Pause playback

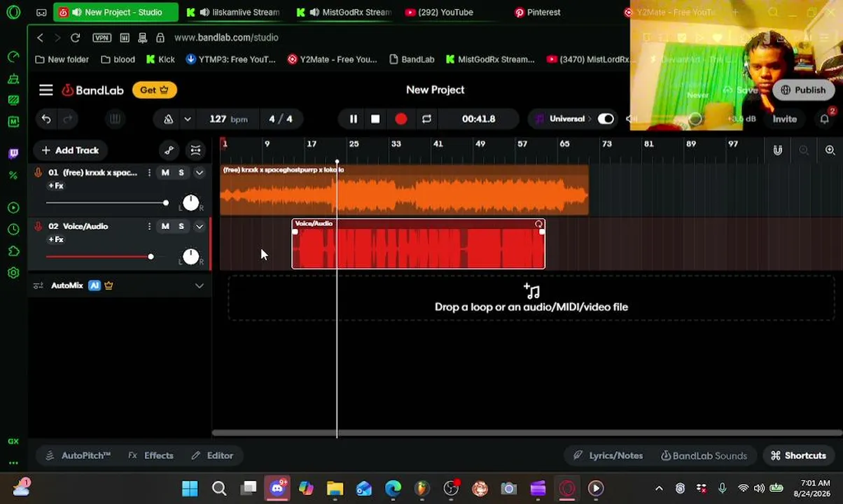pos(353,119)
